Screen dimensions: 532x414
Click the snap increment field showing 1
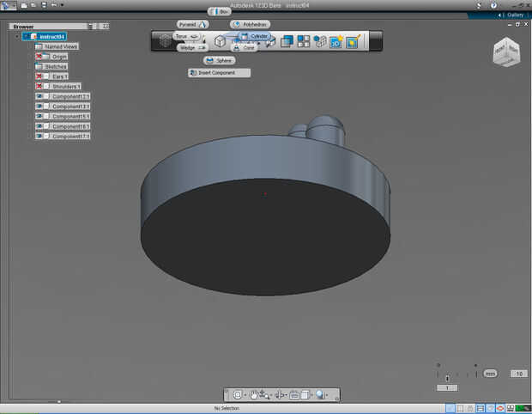coord(447,388)
